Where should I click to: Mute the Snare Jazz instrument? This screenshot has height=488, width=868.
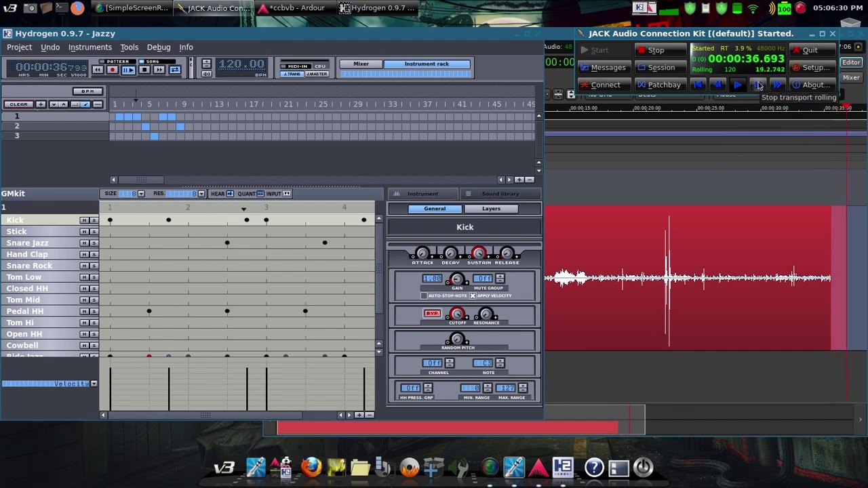click(x=84, y=243)
